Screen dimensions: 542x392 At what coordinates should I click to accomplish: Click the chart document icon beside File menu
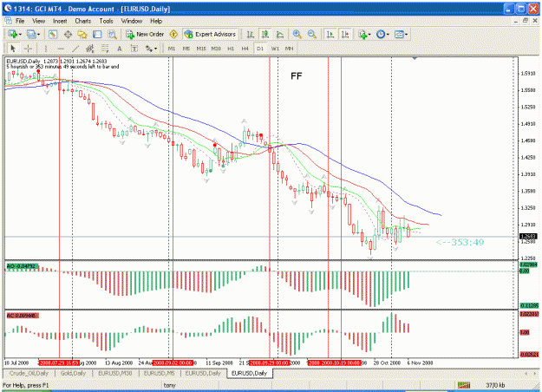[8, 21]
